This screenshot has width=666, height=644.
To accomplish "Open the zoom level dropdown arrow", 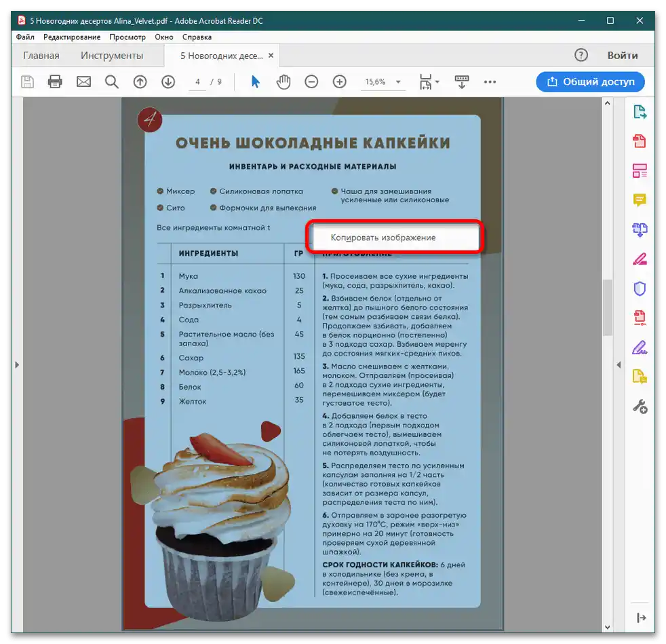I will click(x=398, y=81).
